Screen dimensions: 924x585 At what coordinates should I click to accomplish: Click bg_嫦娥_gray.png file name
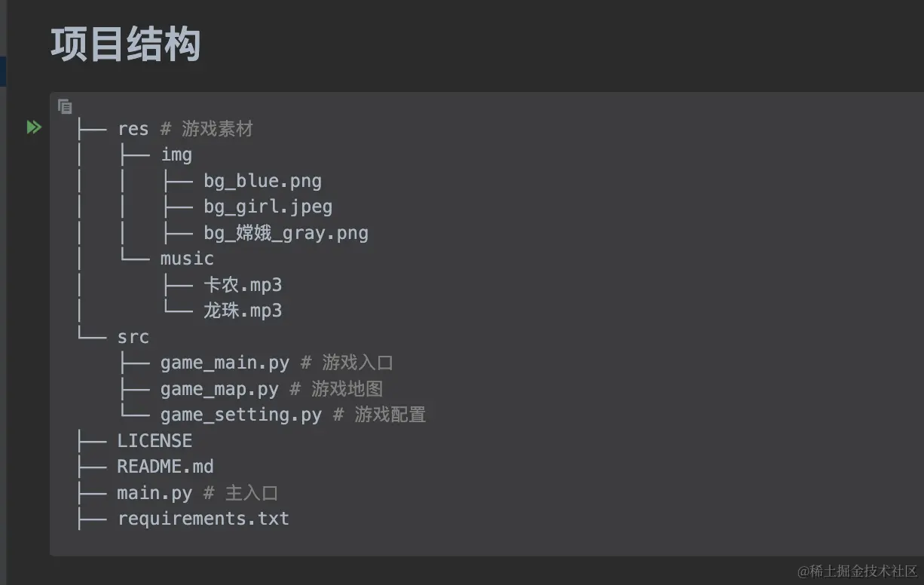(x=286, y=233)
